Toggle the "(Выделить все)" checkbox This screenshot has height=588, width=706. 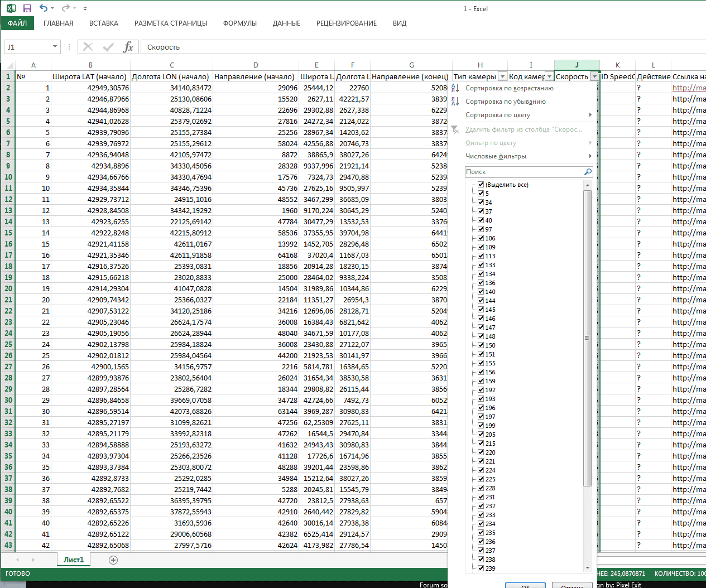(481, 185)
